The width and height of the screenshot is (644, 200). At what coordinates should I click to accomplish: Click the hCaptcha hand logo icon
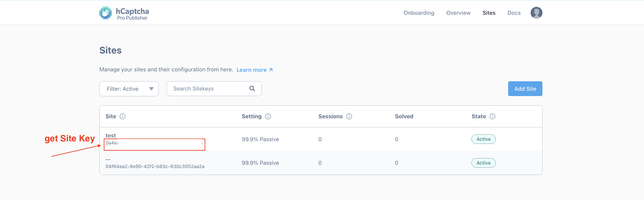(x=106, y=13)
